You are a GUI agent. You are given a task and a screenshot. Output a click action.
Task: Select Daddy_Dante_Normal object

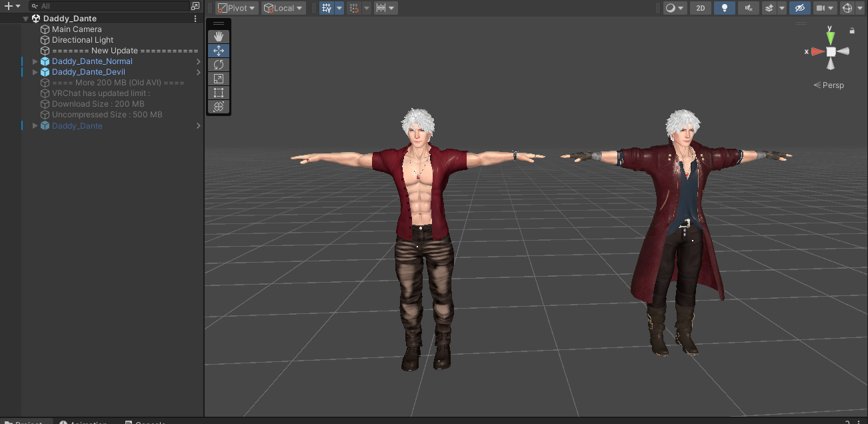(92, 61)
